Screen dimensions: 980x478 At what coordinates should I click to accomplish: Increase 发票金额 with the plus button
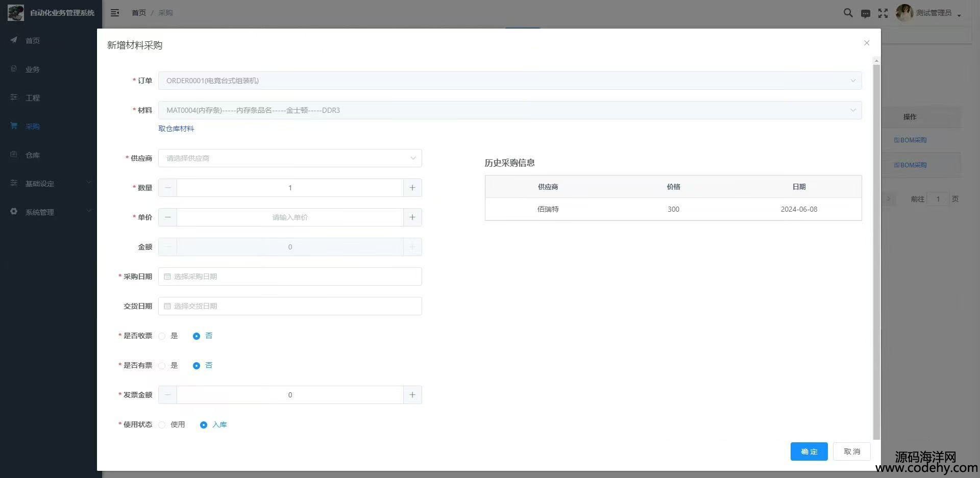click(x=412, y=395)
